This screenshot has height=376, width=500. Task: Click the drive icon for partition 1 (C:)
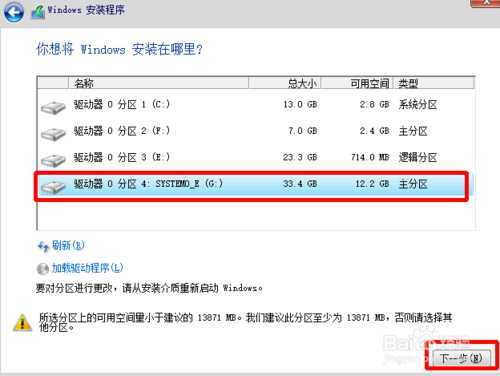(x=53, y=107)
